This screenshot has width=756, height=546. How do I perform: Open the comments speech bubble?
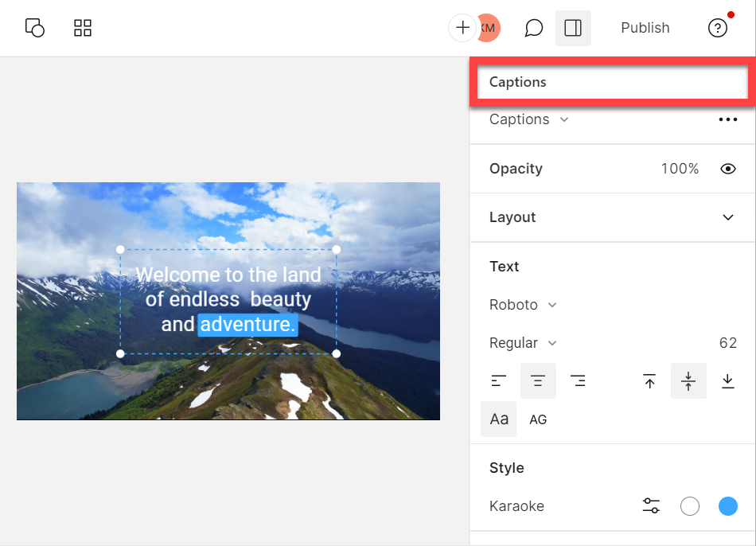533,28
